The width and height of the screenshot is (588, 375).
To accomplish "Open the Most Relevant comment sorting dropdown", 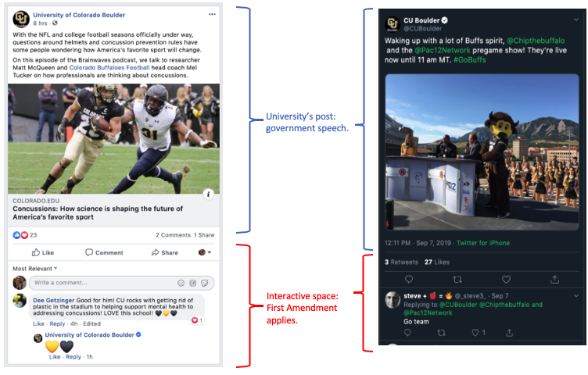I will pos(35,269).
